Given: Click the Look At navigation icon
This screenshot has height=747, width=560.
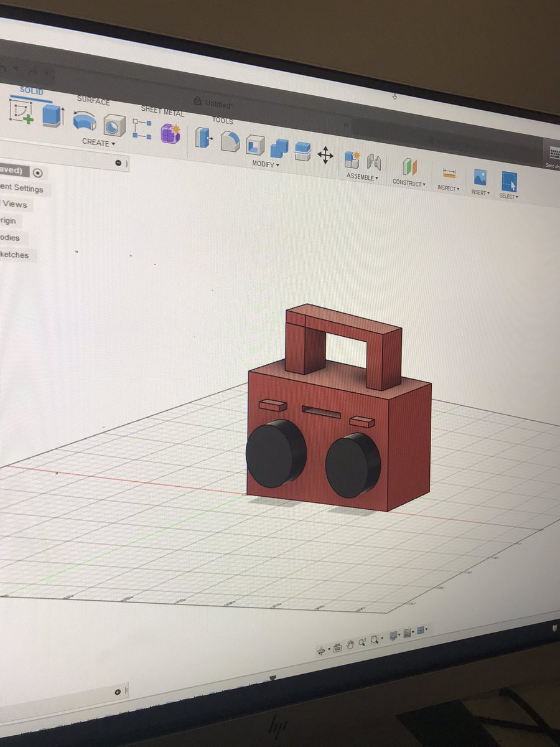Looking at the screenshot, I should tap(338, 648).
